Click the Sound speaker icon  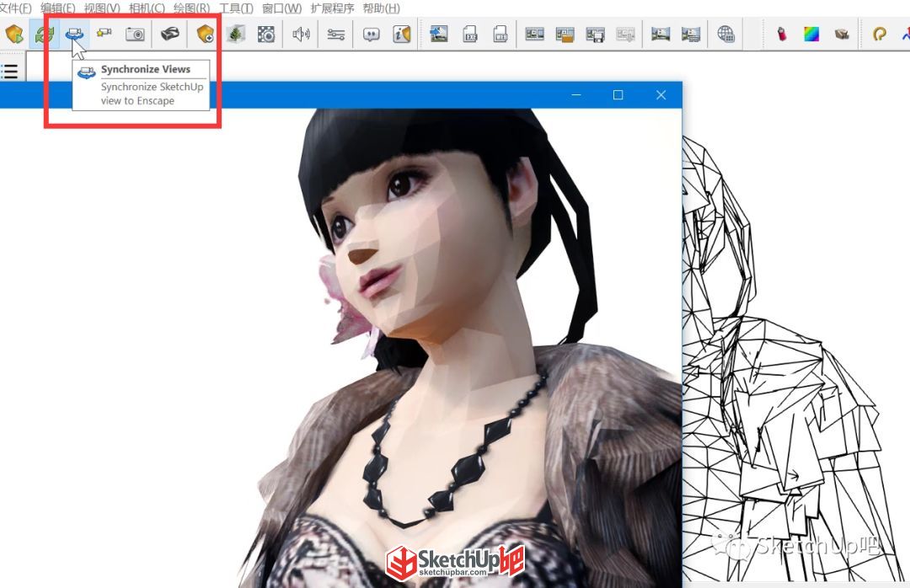pos(301,35)
